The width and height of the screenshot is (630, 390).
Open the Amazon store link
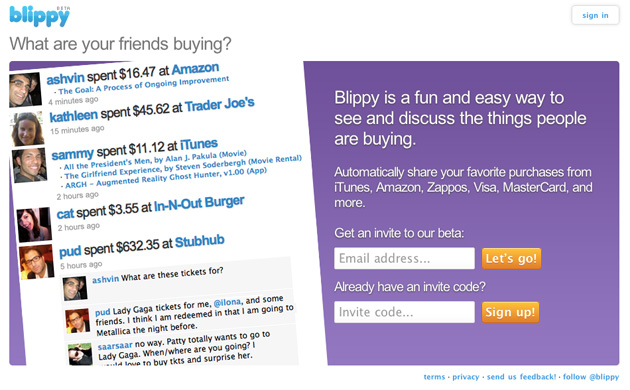(x=195, y=69)
